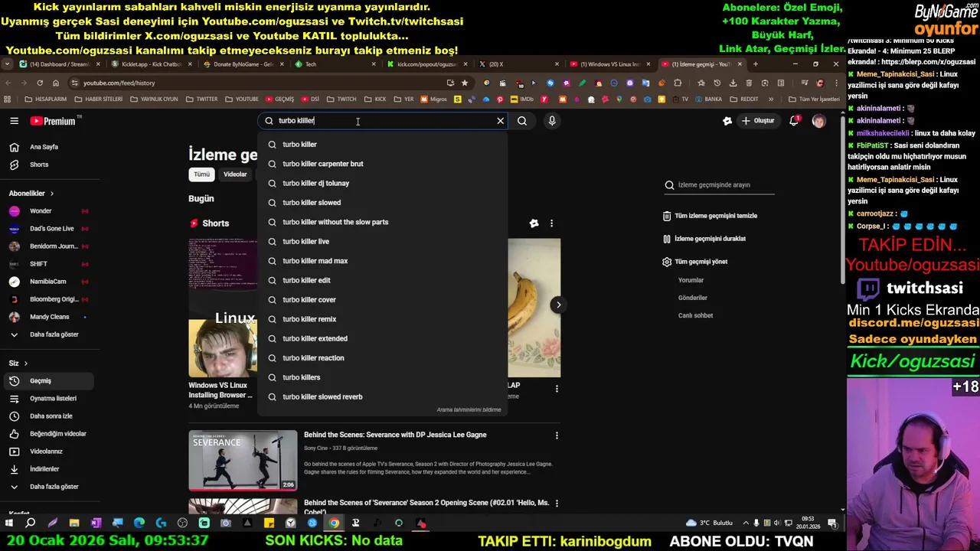The image size is (980, 551).
Task: Bookmark page with star icon
Action: (x=465, y=83)
